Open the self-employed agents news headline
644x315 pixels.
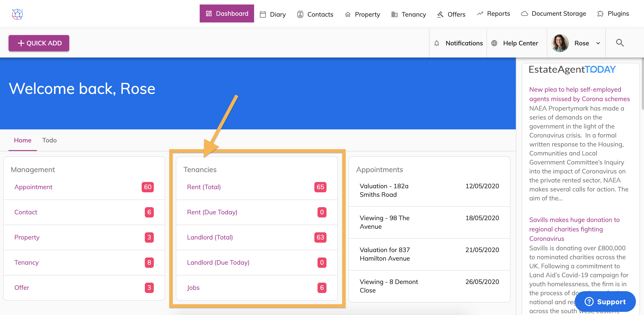[579, 94]
